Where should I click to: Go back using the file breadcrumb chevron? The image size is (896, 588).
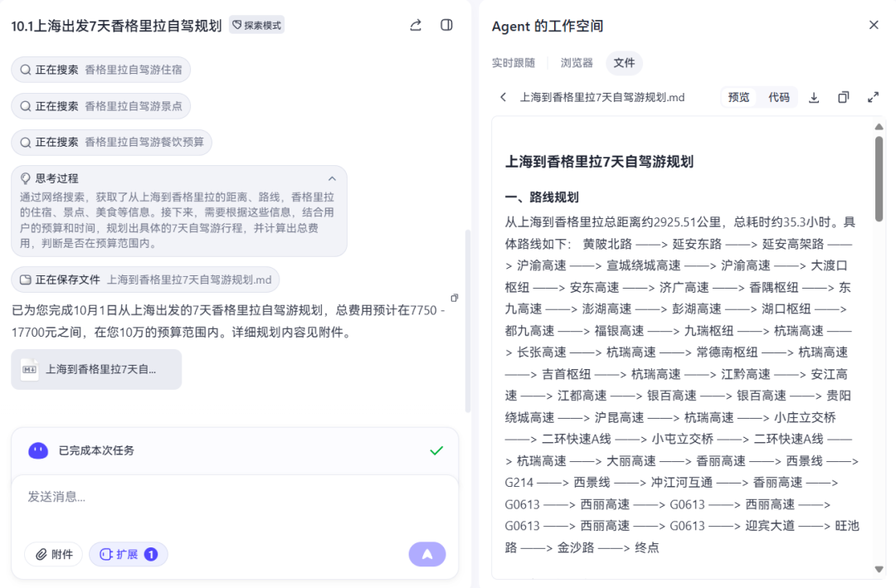503,97
